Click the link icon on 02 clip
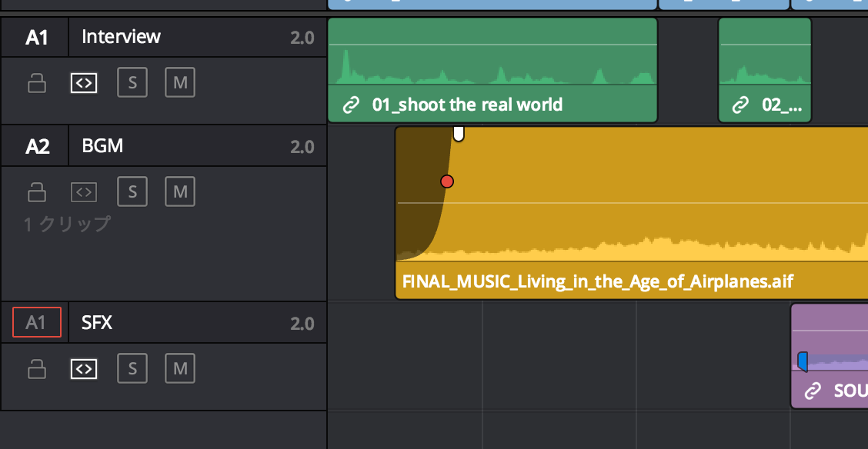Image resolution: width=868 pixels, height=449 pixels. tap(740, 105)
